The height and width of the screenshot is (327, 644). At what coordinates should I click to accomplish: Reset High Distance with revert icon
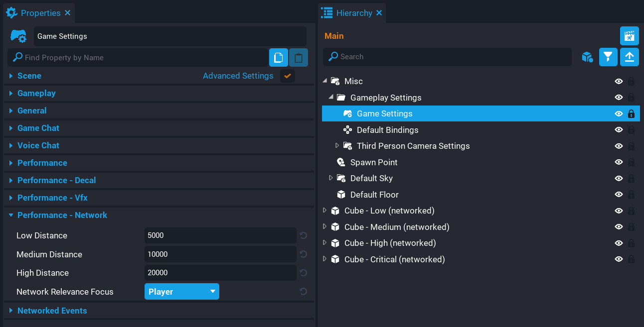click(x=303, y=273)
